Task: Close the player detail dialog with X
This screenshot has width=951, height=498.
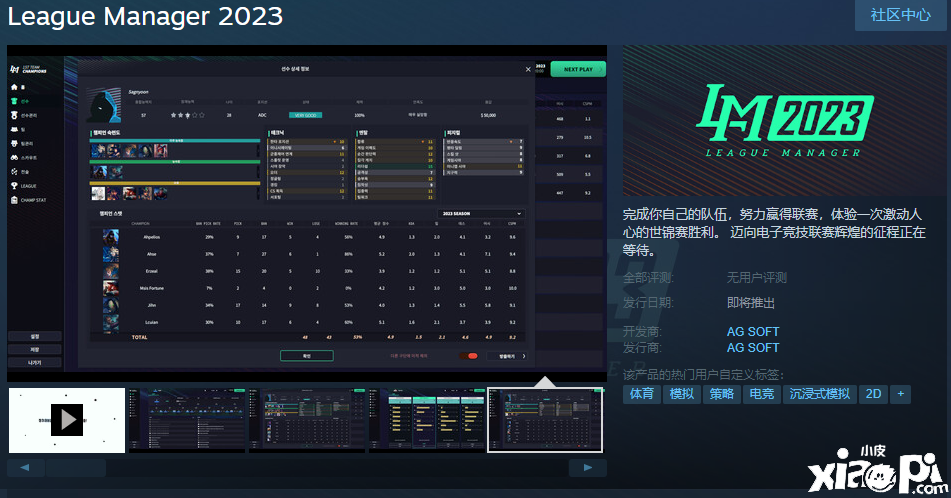Action: 528,69
